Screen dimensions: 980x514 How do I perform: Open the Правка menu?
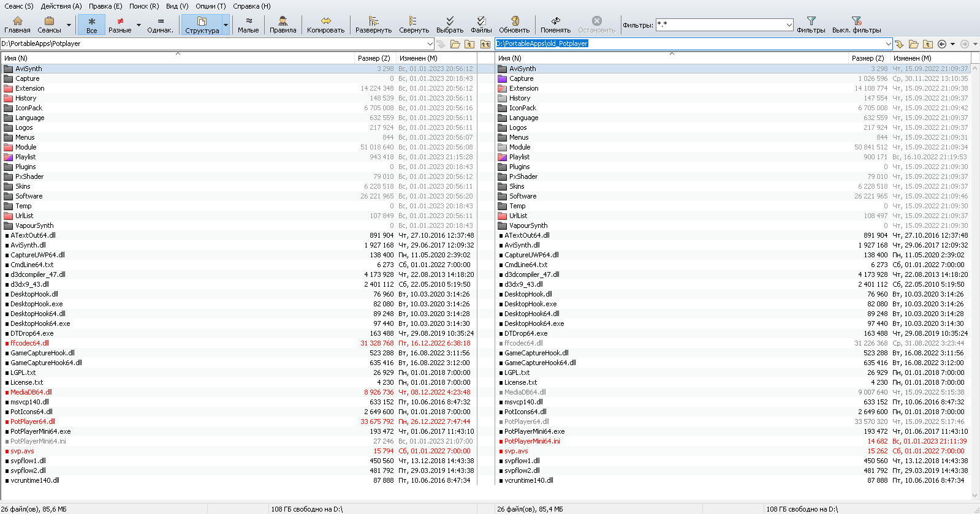(x=105, y=6)
